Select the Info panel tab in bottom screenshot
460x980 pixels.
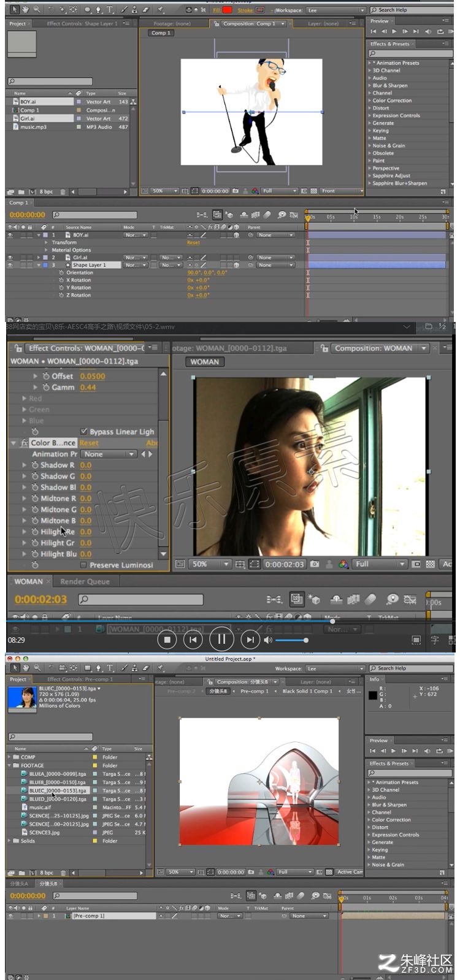(374, 679)
